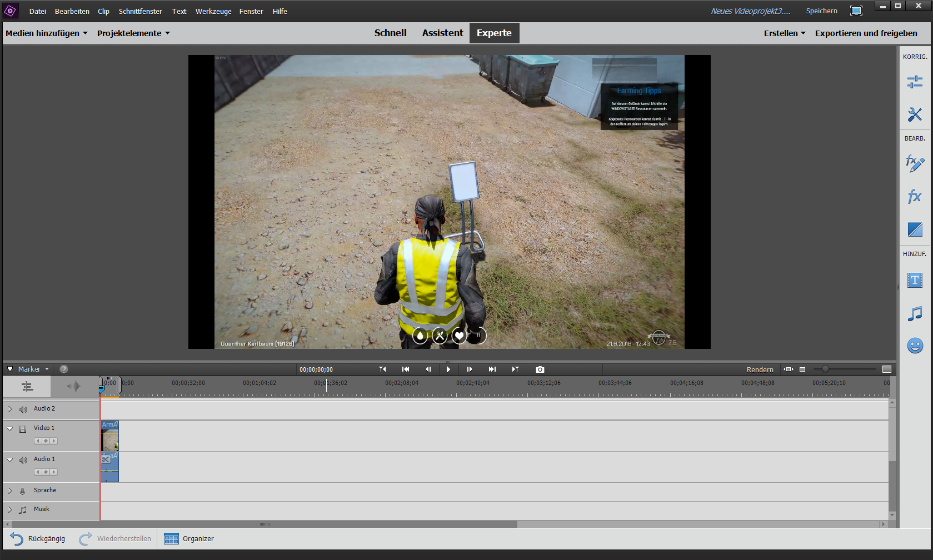The image size is (933, 560).
Task: Toggle the Video 1 filmstrip icon
Action: click(23, 429)
